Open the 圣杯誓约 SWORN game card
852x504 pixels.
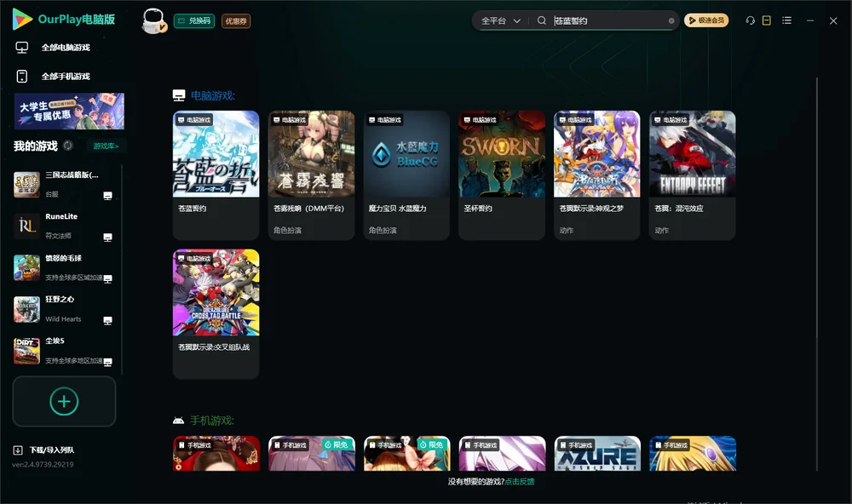coord(502,175)
